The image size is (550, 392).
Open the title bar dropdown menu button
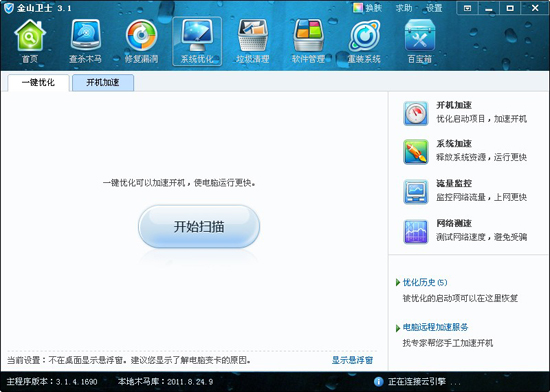point(467,8)
